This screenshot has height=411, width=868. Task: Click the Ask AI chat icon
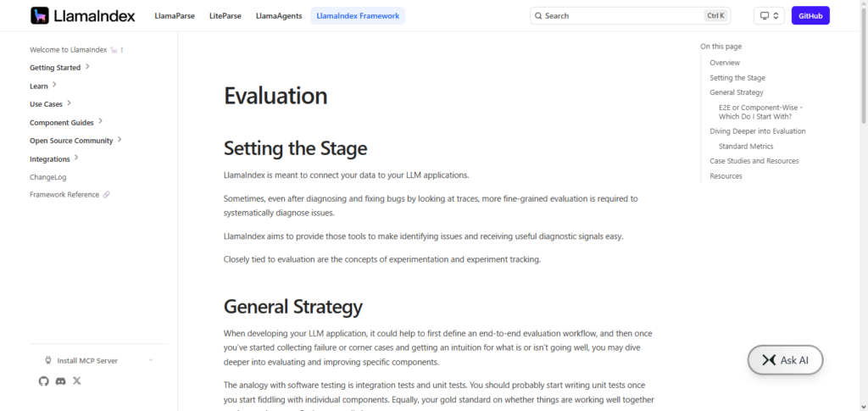point(768,360)
